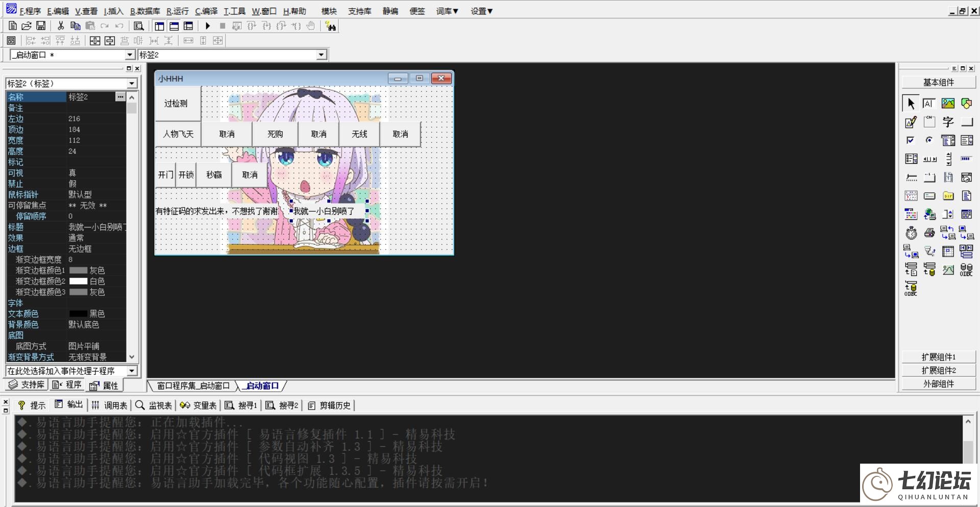Run the program with the play icon
The height and width of the screenshot is (507, 980).
(208, 26)
